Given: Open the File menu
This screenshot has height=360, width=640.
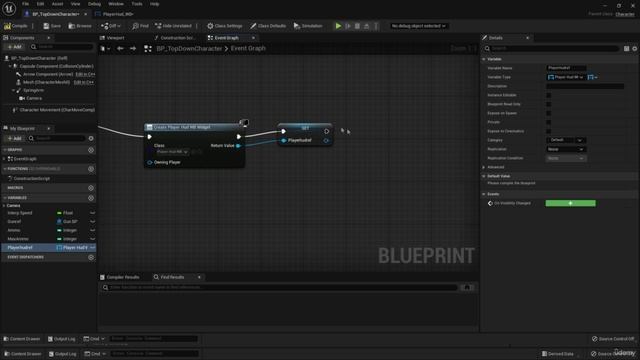Looking at the screenshot, I should tap(25, 4).
